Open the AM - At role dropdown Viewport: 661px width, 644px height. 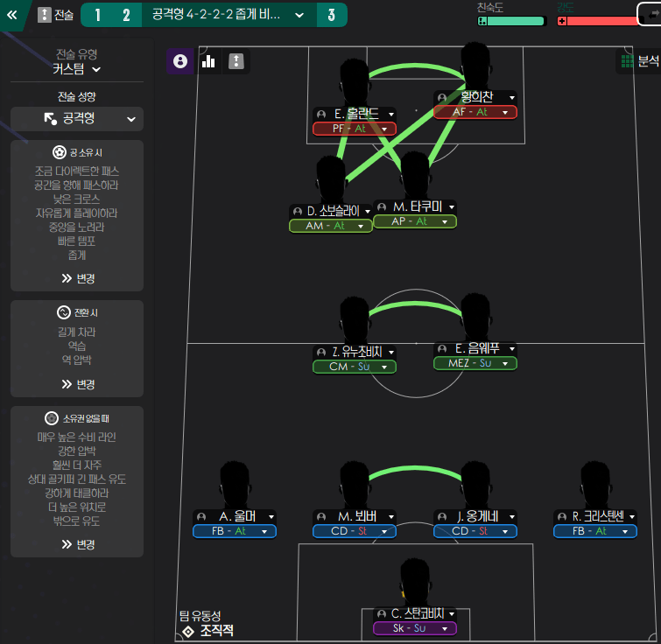click(331, 226)
